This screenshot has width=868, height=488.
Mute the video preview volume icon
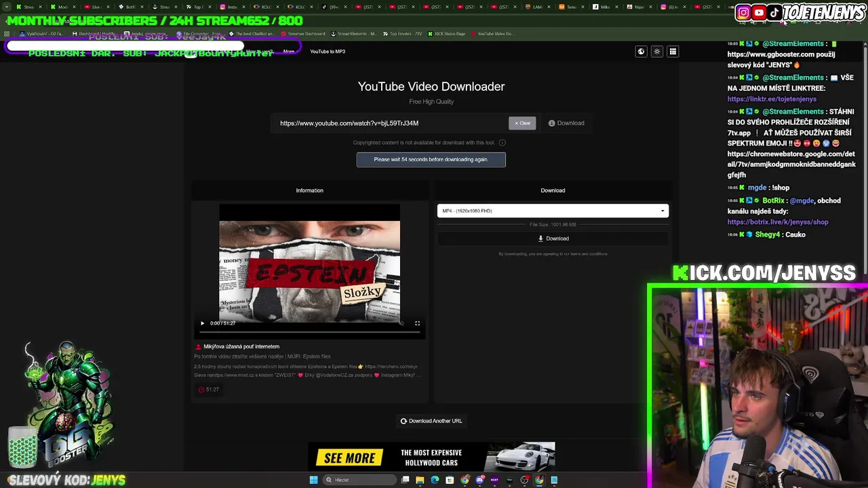point(401,323)
